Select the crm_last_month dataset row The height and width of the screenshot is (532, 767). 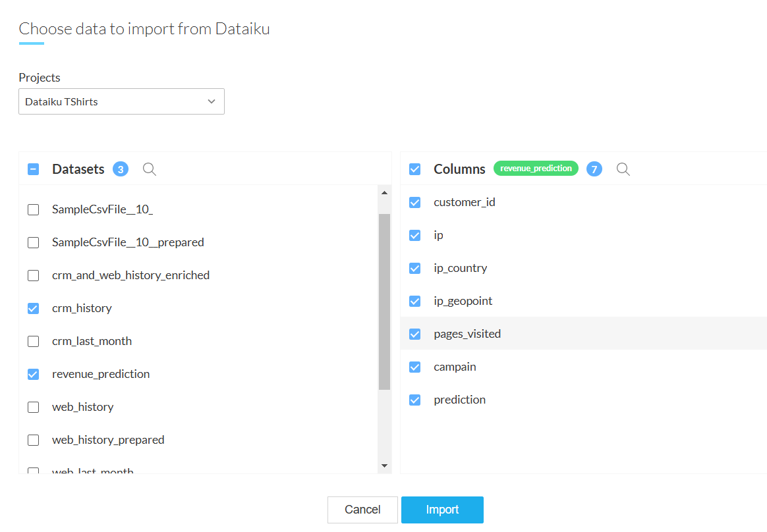(x=92, y=341)
